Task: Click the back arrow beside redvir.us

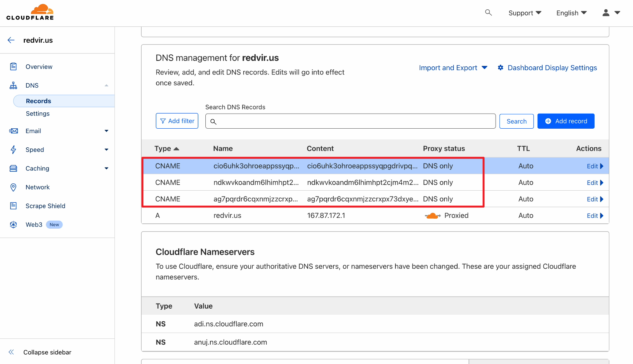Action: pyautogui.click(x=11, y=40)
